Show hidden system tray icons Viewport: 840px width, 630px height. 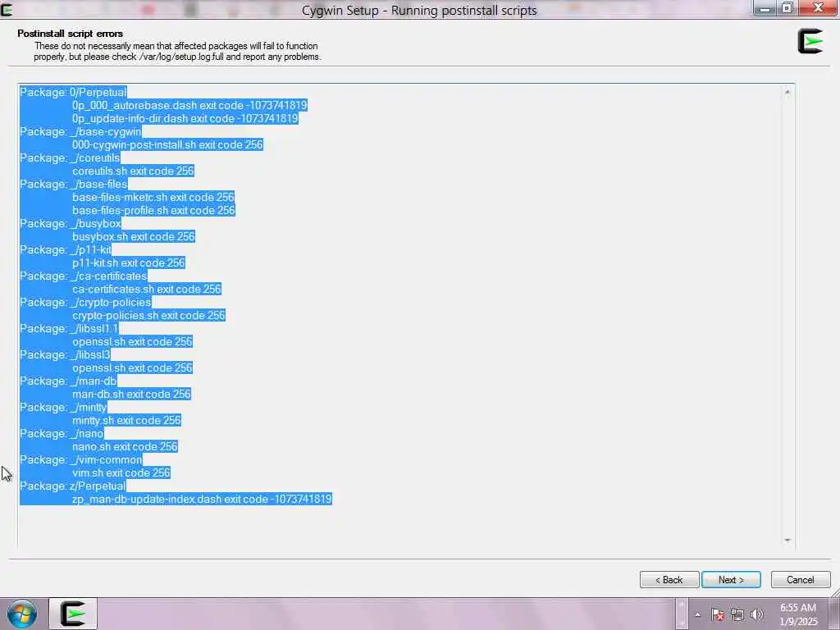(697, 614)
